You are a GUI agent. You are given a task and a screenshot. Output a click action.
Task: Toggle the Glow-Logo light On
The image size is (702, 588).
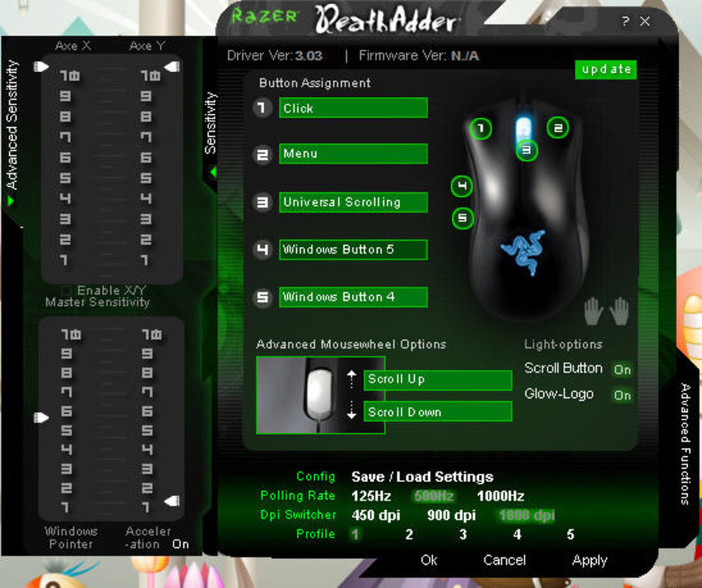pos(622,395)
